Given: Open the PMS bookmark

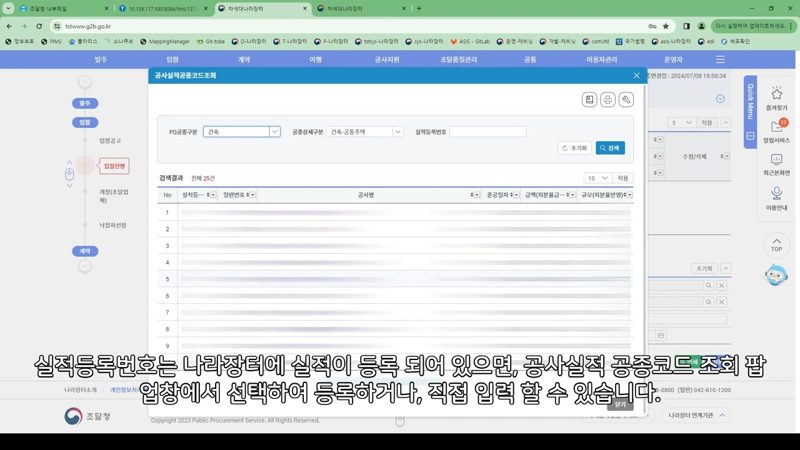Looking at the screenshot, I should pyautogui.click(x=51, y=41).
